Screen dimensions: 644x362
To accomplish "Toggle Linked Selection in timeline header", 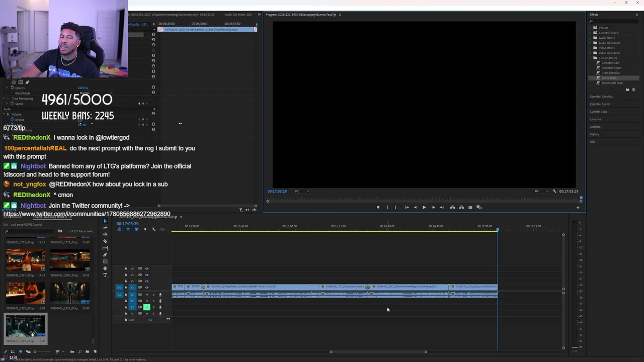I will (136, 229).
